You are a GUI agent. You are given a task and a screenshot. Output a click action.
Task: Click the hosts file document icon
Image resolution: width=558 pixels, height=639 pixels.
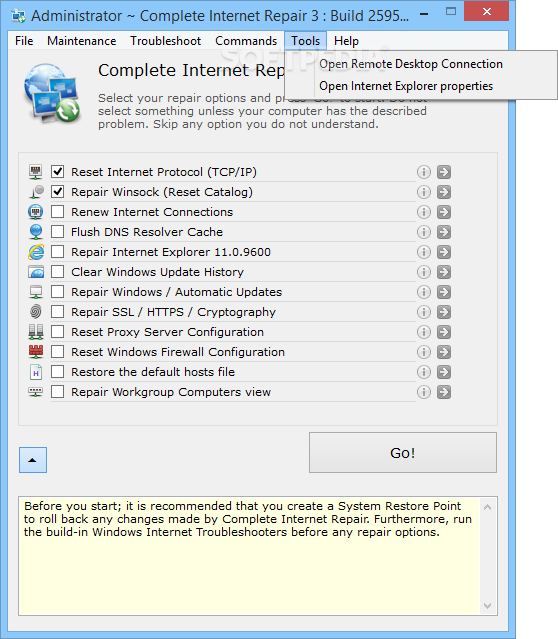pos(36,372)
